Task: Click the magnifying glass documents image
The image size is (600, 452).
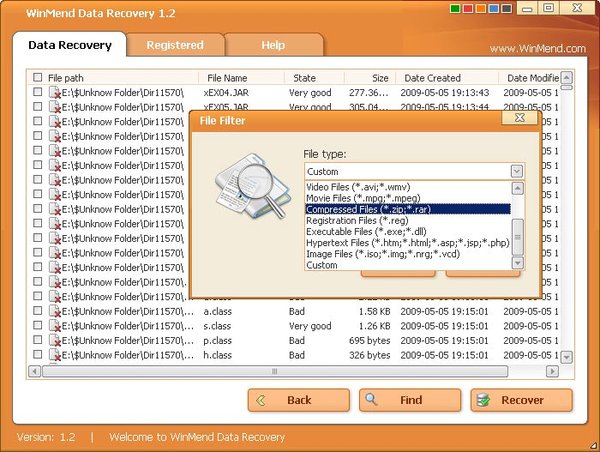Action: pyautogui.click(x=253, y=186)
